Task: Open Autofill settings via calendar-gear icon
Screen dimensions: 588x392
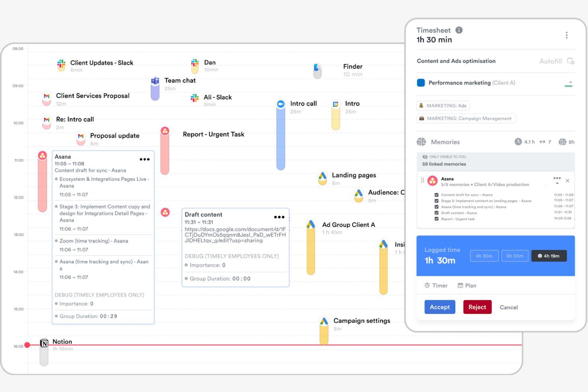Action: (571, 61)
